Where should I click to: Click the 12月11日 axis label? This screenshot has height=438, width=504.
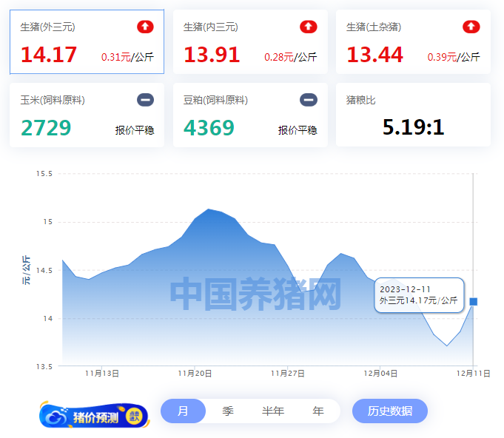tap(474, 374)
